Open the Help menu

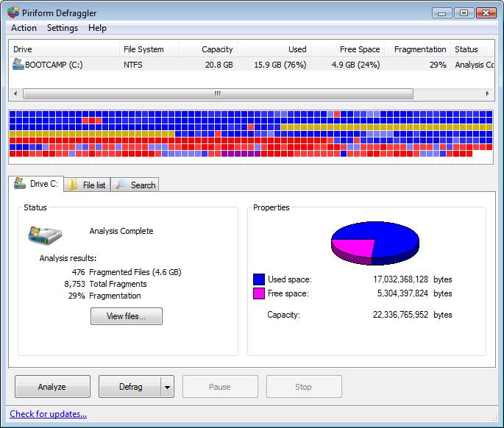(97, 28)
